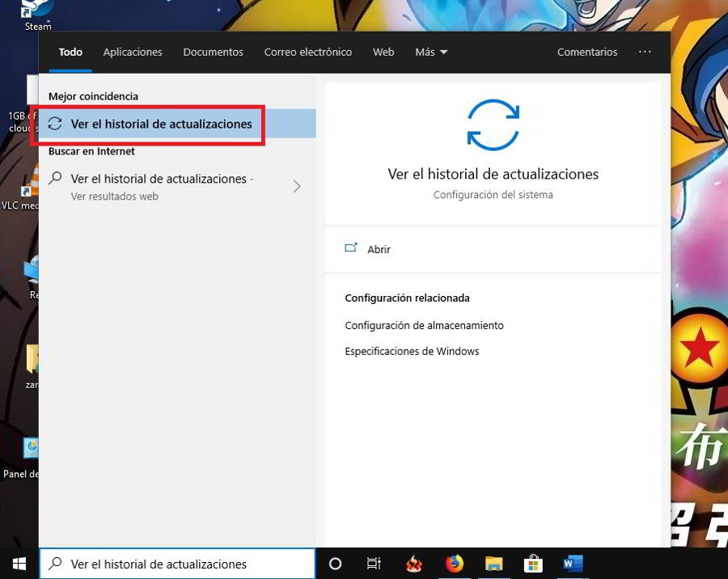Open the three-dot options menu
Image resolution: width=728 pixels, height=579 pixels.
645,52
